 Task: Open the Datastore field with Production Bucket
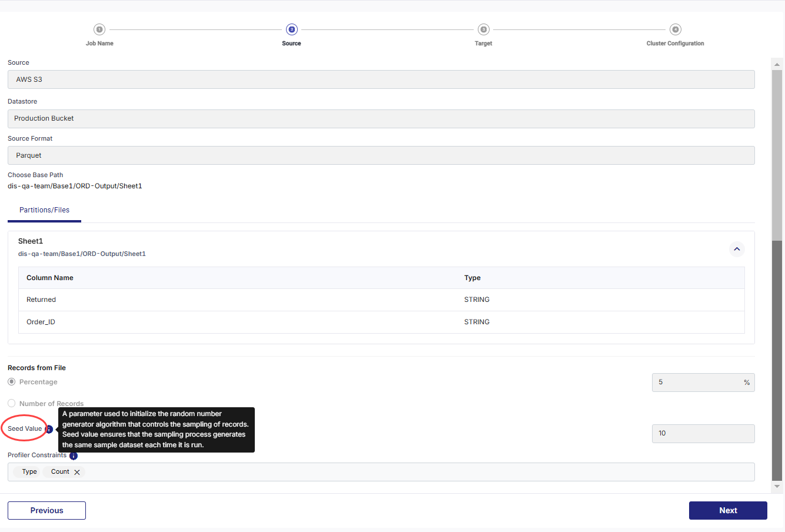[381, 118]
